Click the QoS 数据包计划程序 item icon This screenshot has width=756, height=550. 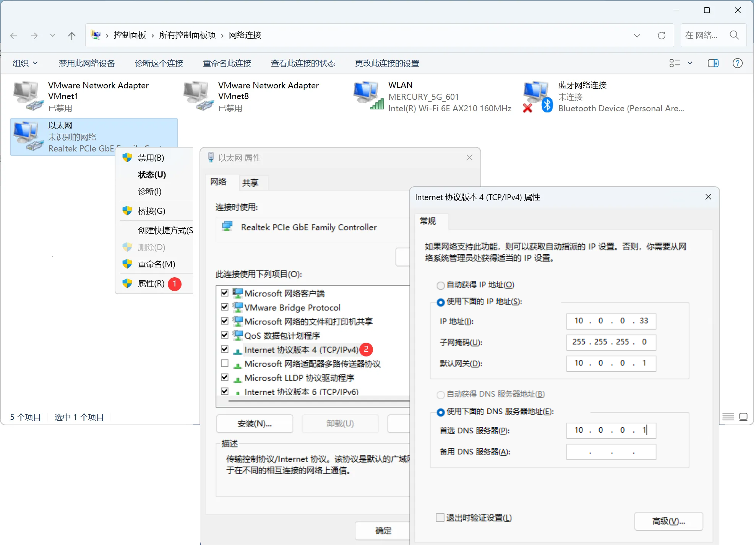pyautogui.click(x=238, y=335)
